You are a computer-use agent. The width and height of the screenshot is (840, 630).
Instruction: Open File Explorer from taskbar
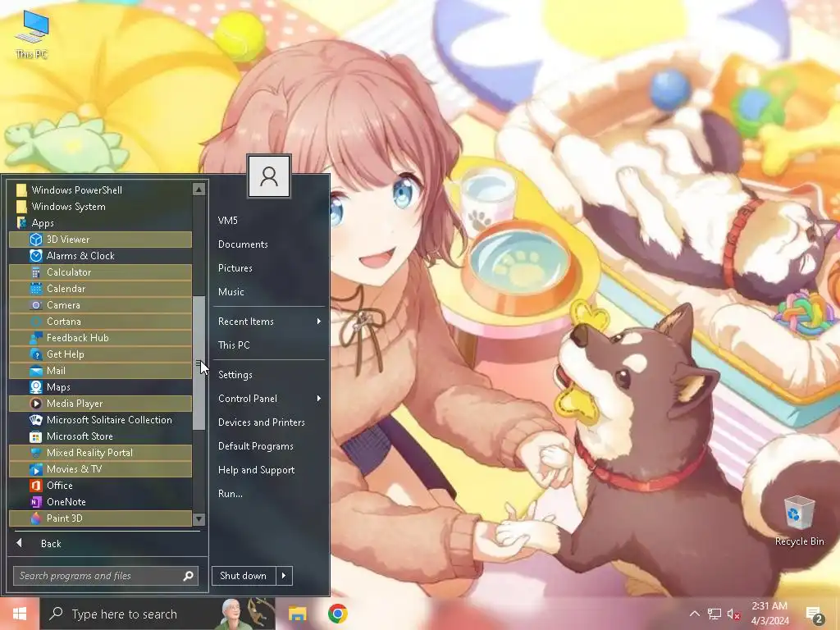[x=297, y=614]
